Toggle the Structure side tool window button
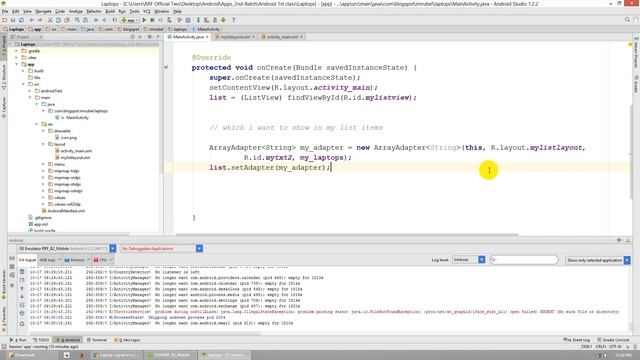 tap(4, 77)
